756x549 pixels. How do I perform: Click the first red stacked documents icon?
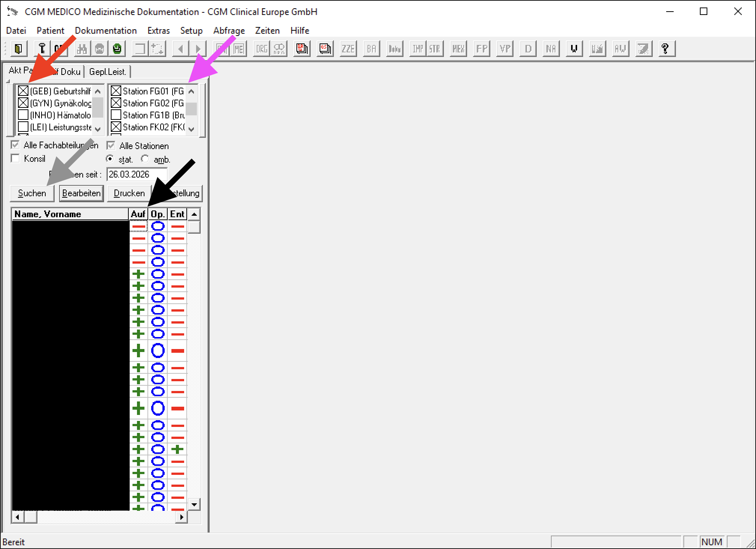coord(302,49)
